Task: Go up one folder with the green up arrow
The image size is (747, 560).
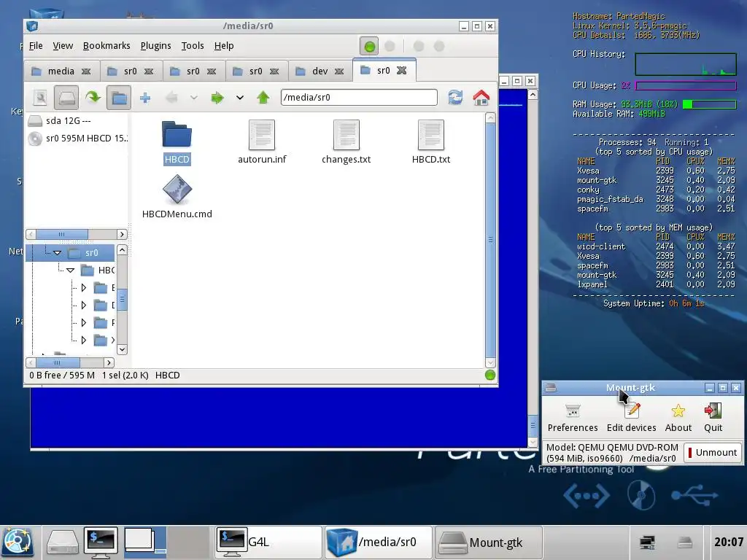Action: [x=263, y=98]
